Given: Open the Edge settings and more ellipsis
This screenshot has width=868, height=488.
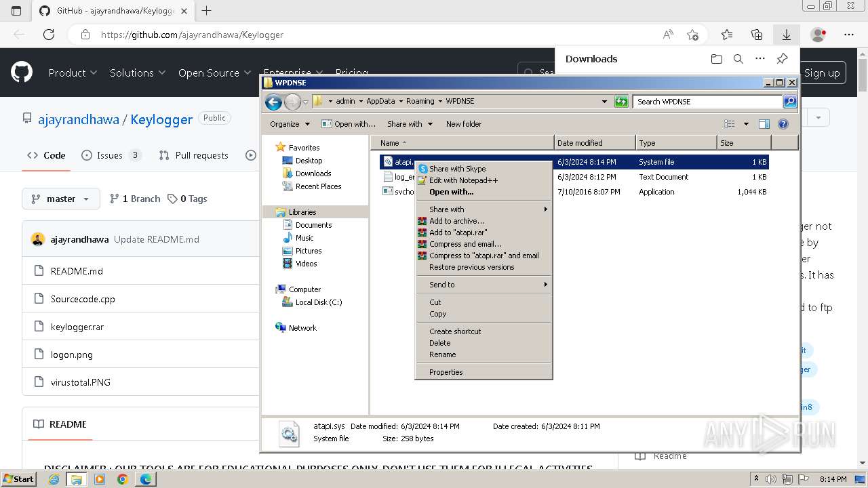Looking at the screenshot, I should click(x=849, y=35).
